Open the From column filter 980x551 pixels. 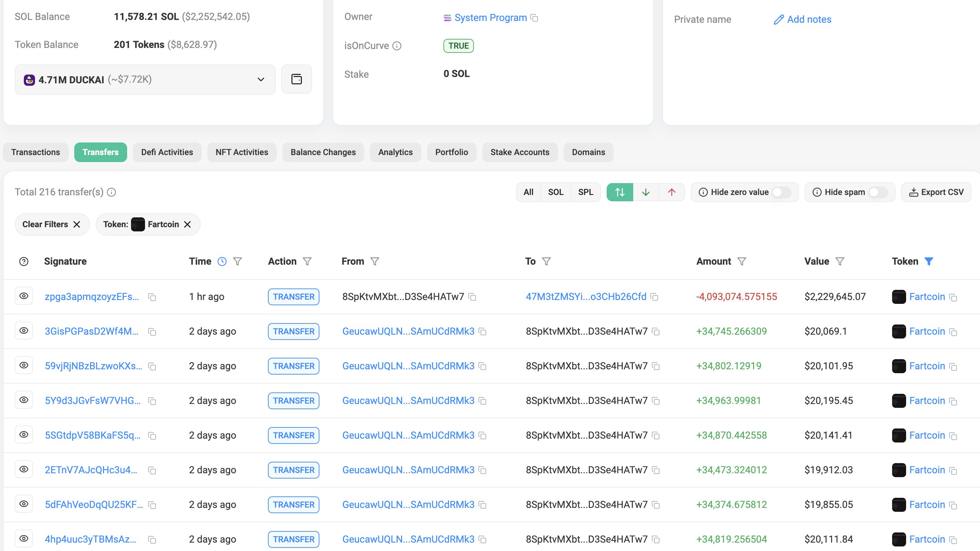coord(375,261)
